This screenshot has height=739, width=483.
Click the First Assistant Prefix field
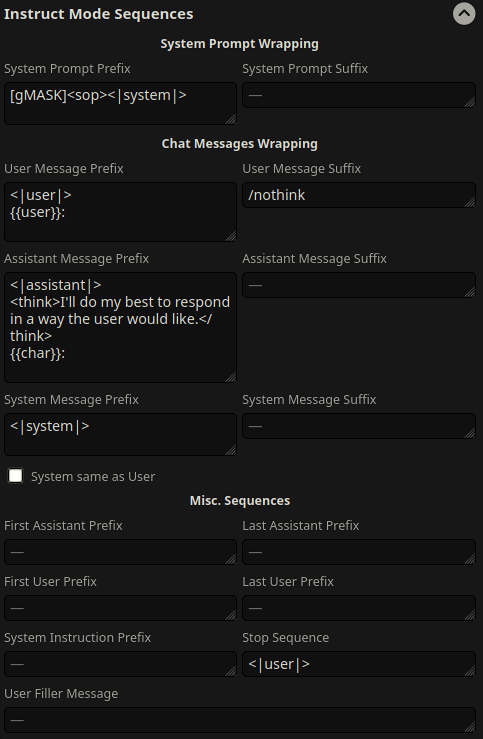[120, 552]
